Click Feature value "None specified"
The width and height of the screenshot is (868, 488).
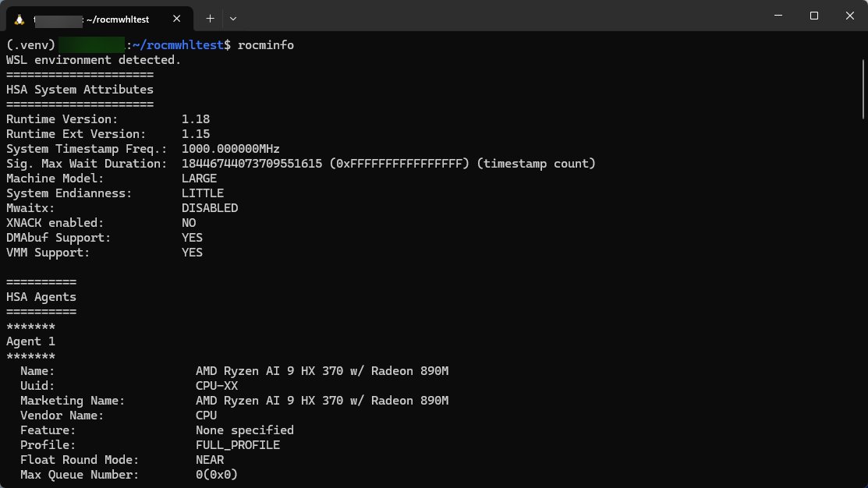click(245, 430)
